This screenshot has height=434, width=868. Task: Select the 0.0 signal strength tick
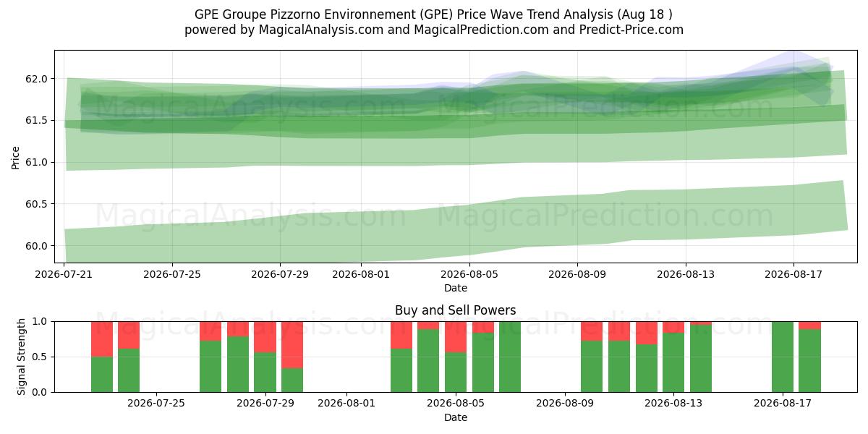(x=41, y=392)
